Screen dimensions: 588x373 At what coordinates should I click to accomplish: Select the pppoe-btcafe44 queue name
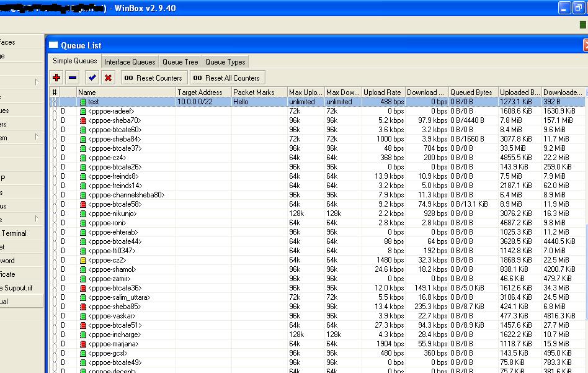point(115,241)
